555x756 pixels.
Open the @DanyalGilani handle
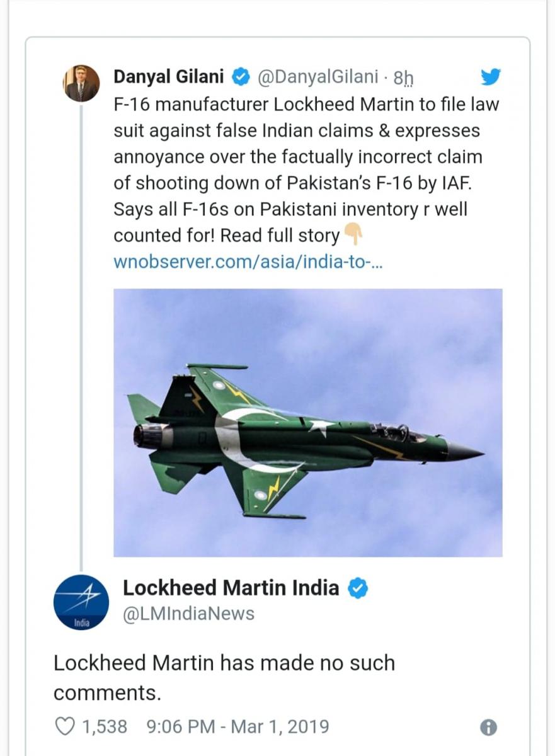point(318,77)
